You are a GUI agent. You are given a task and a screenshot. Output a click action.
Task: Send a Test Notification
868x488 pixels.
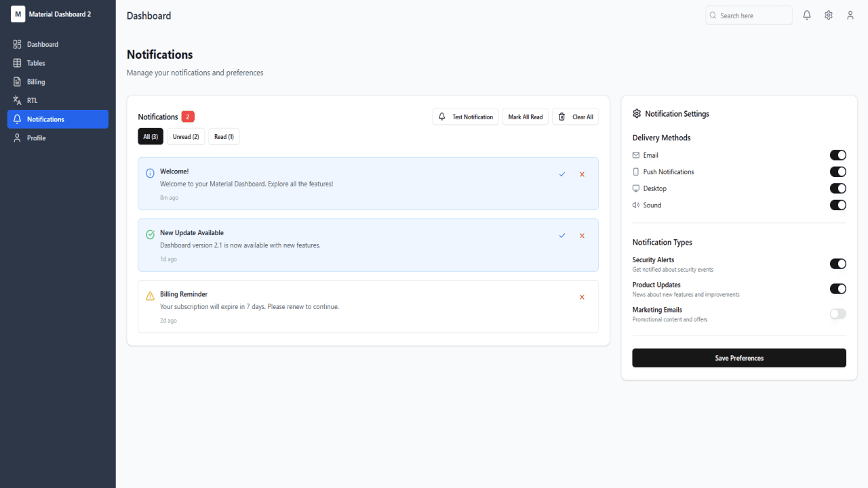pos(466,117)
